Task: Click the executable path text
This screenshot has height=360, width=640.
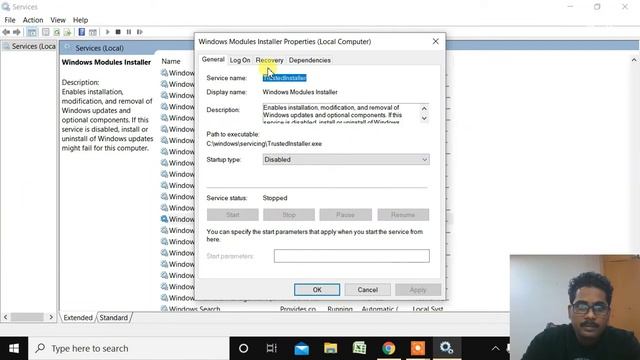Action: pyautogui.click(x=264, y=144)
